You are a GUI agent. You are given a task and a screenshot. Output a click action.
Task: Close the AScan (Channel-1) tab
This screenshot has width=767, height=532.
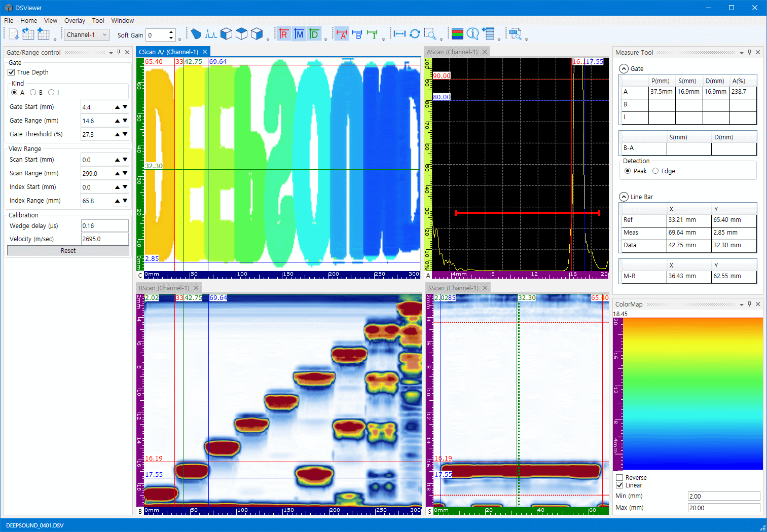coord(485,52)
